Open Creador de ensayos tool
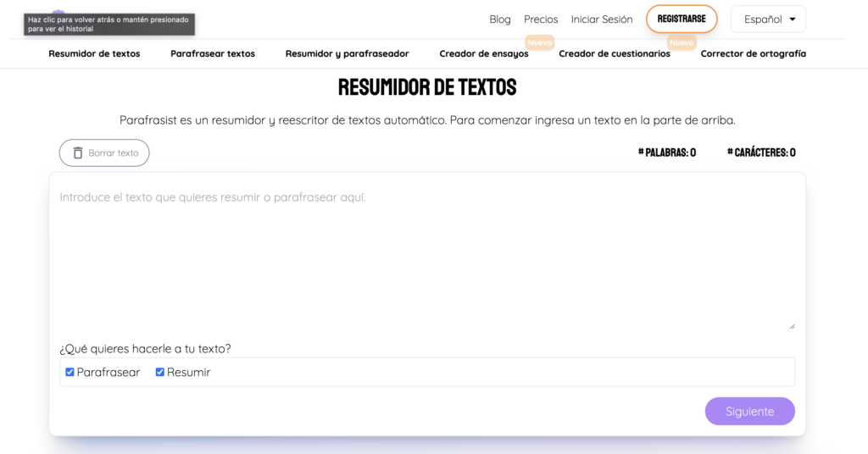 click(484, 53)
